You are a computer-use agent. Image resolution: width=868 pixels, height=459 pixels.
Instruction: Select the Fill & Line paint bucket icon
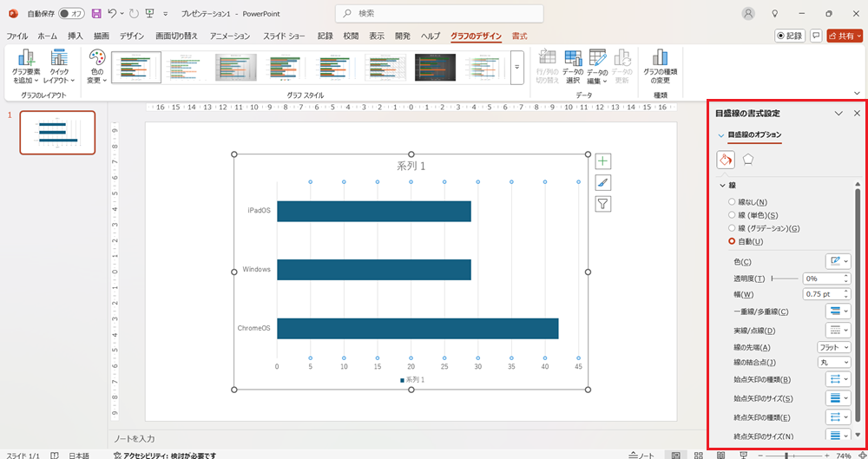point(726,160)
